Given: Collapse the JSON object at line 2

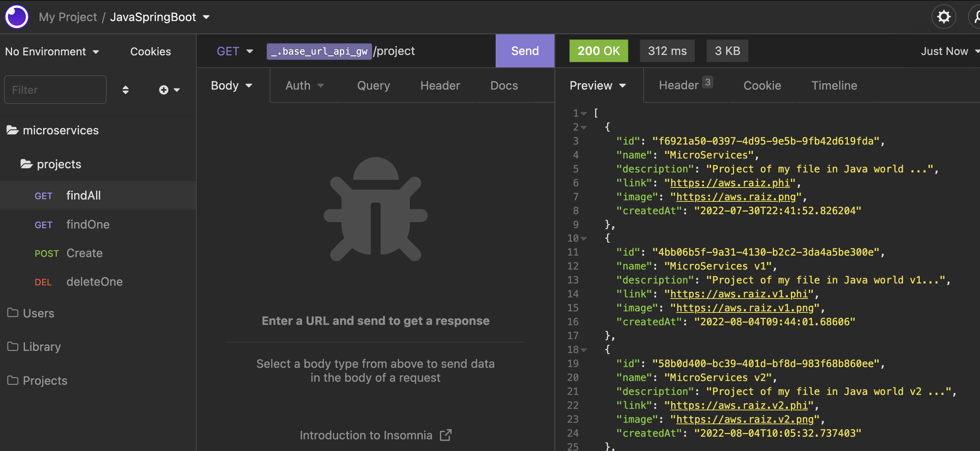Looking at the screenshot, I should [x=583, y=127].
